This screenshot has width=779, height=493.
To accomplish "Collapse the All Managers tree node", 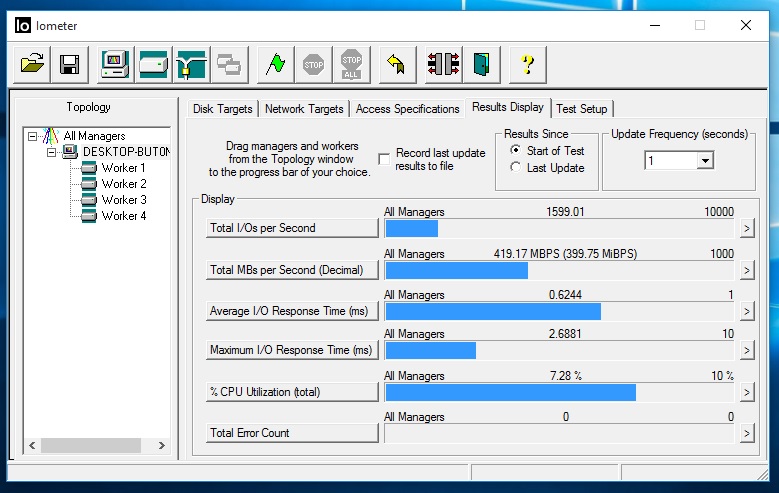I will [33, 136].
